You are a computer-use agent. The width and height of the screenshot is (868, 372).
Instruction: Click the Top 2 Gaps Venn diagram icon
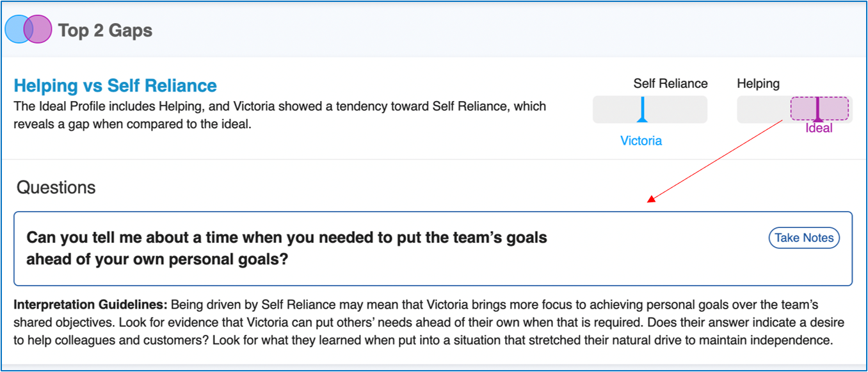coord(28,29)
